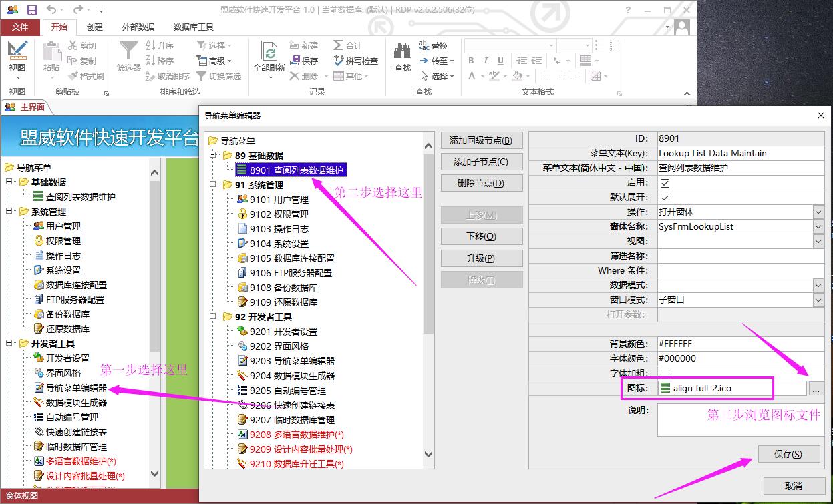
Task: Select 9101 用户管理 in editor tree
Action: pos(279,200)
